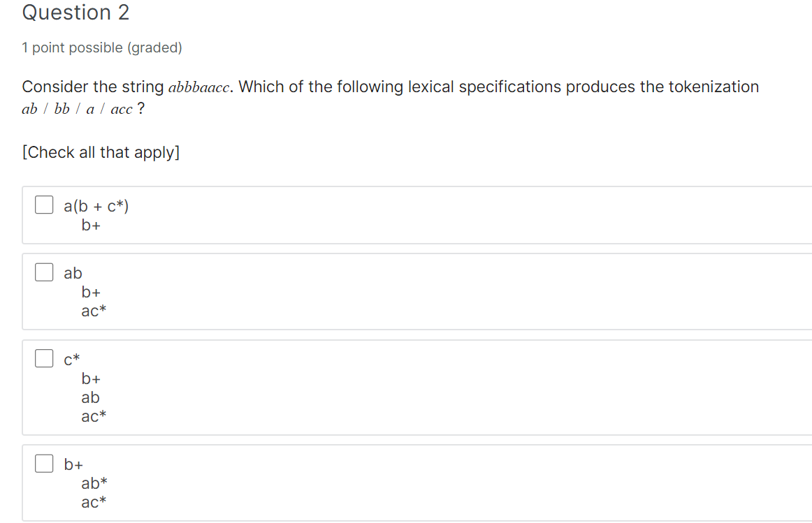Click the italic string "abbbaacc" in the question
Image resolution: width=812 pixels, height=523 pixels.
pos(199,87)
